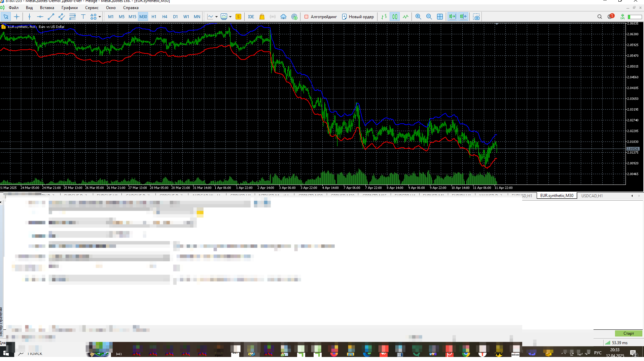Switch chart to M15 timeframe

click(132, 16)
